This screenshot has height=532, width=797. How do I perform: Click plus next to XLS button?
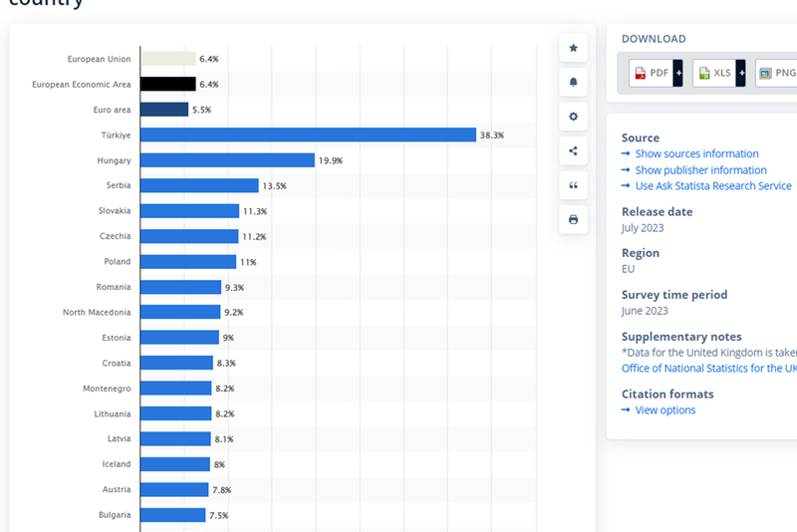tap(741, 73)
